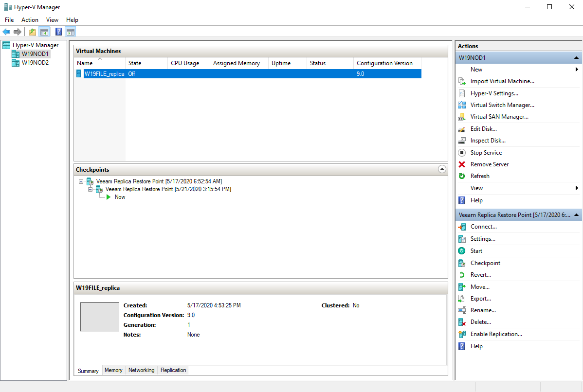Image resolution: width=583 pixels, height=392 pixels.
Task: Click the Enable Replication icon
Action: point(462,334)
